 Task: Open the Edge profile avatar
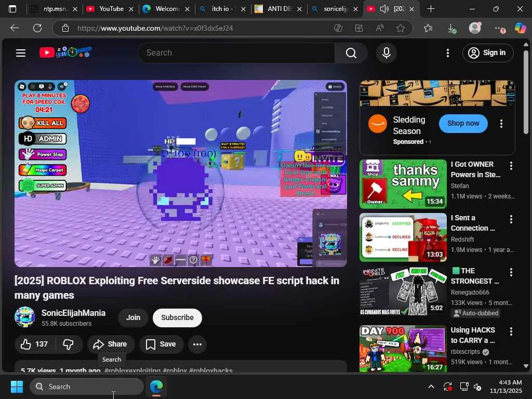pos(475,28)
